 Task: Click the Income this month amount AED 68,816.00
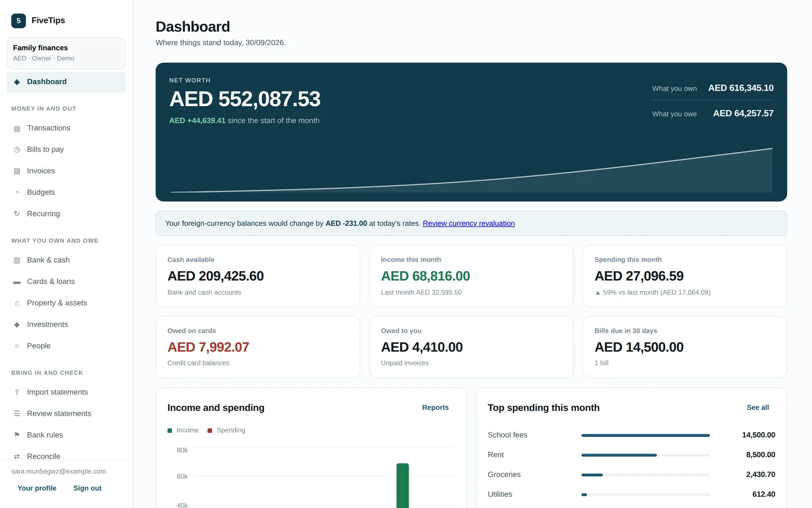(x=425, y=276)
